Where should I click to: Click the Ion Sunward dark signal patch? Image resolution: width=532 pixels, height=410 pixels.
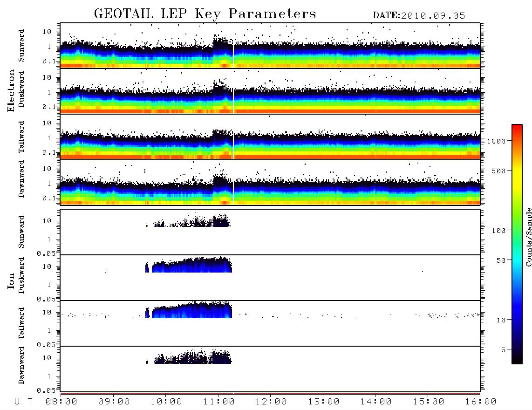click(189, 220)
